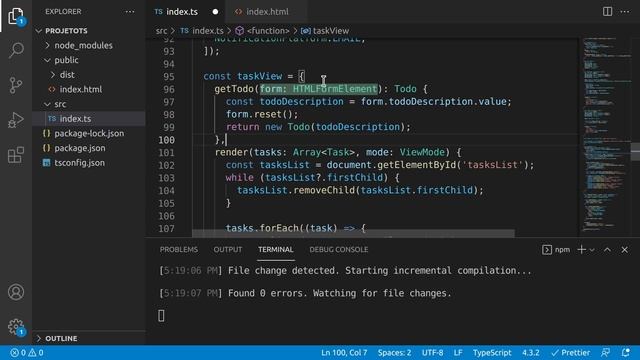Click the editor horizontal scrollbar

click(x=353, y=233)
